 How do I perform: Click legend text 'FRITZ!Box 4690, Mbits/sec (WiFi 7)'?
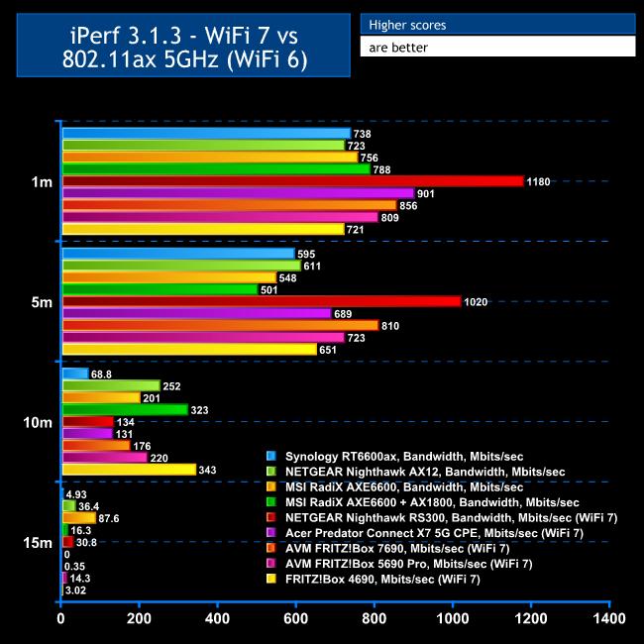pyautogui.click(x=382, y=580)
